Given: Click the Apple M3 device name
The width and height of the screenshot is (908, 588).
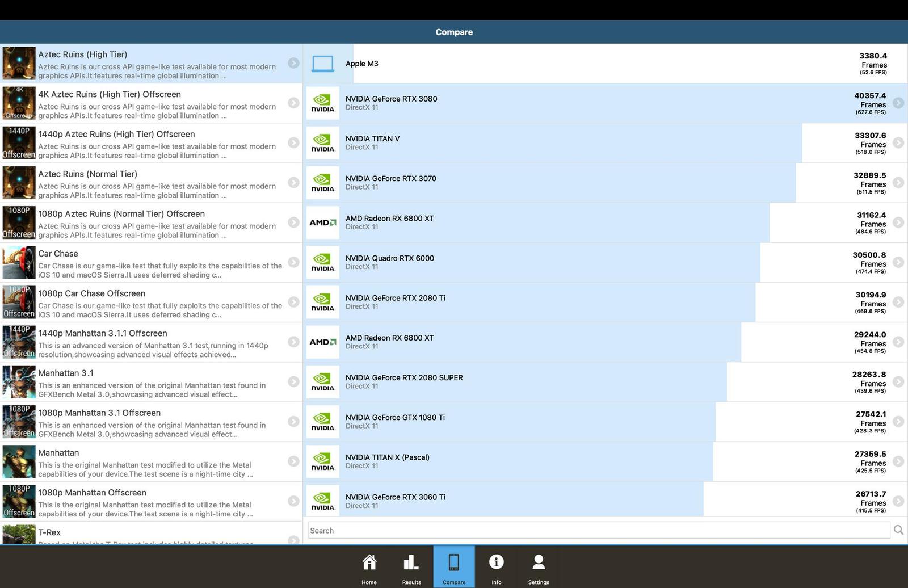Looking at the screenshot, I should [362, 64].
